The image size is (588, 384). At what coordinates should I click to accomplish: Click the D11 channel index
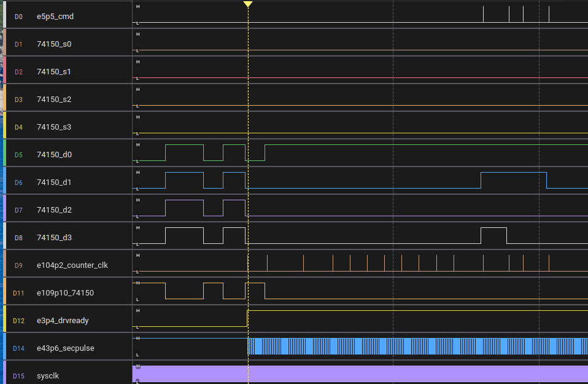(18, 293)
